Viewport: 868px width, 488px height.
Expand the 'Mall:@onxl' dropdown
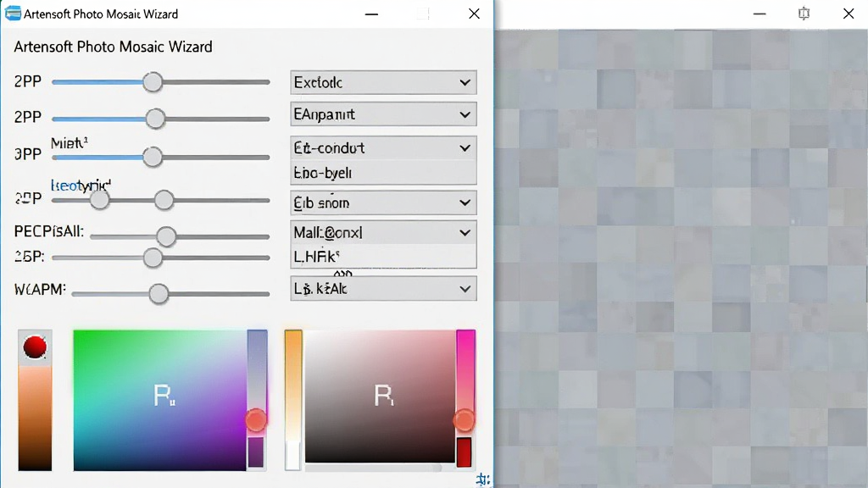pyautogui.click(x=383, y=232)
